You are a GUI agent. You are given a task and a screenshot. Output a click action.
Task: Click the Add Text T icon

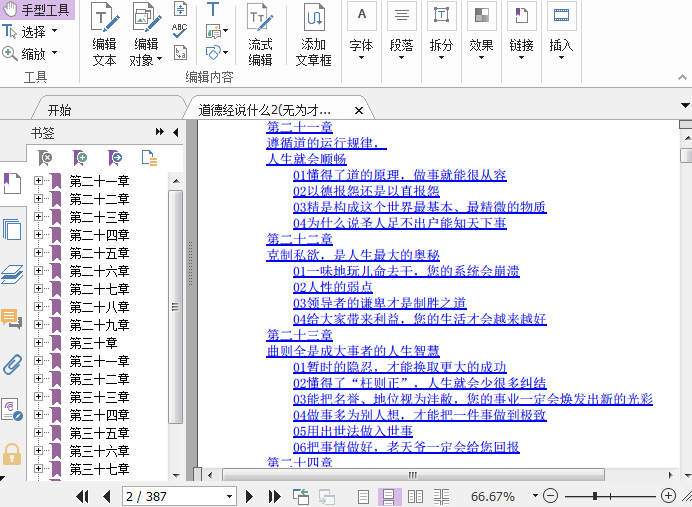(213, 9)
